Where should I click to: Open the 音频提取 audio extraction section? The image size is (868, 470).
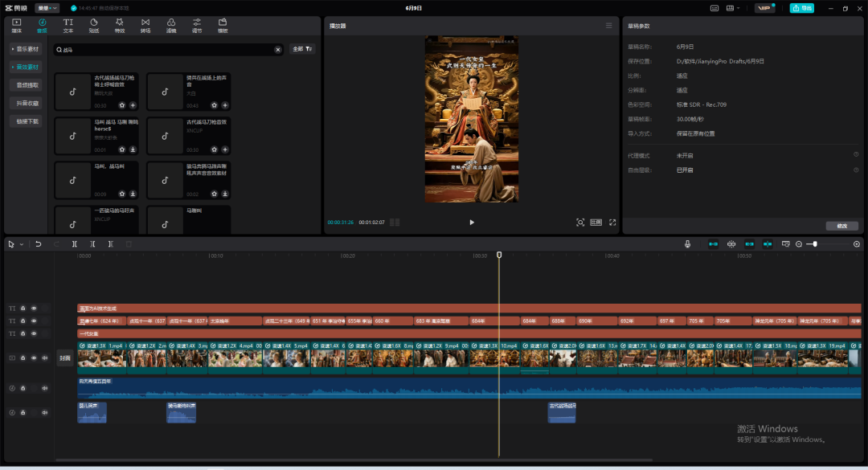[x=26, y=85]
